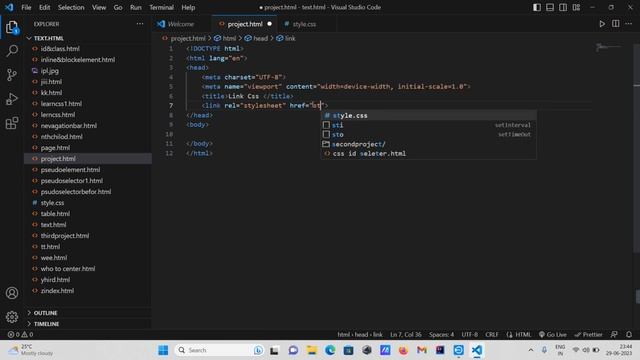The width and height of the screenshot is (640, 360).
Task: Toggle the Primary Side Bar layout icon
Action: click(x=537, y=7)
